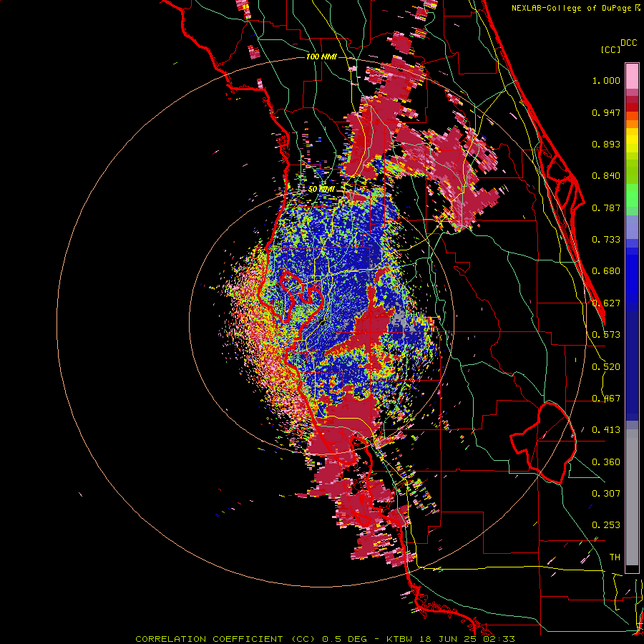Image resolution: width=644 pixels, height=644 pixels.
Task: Click the 02:33 timestamp
Action: [499, 639]
